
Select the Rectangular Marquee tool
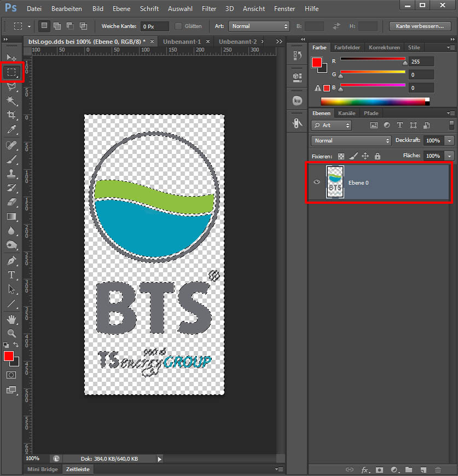click(x=11, y=72)
